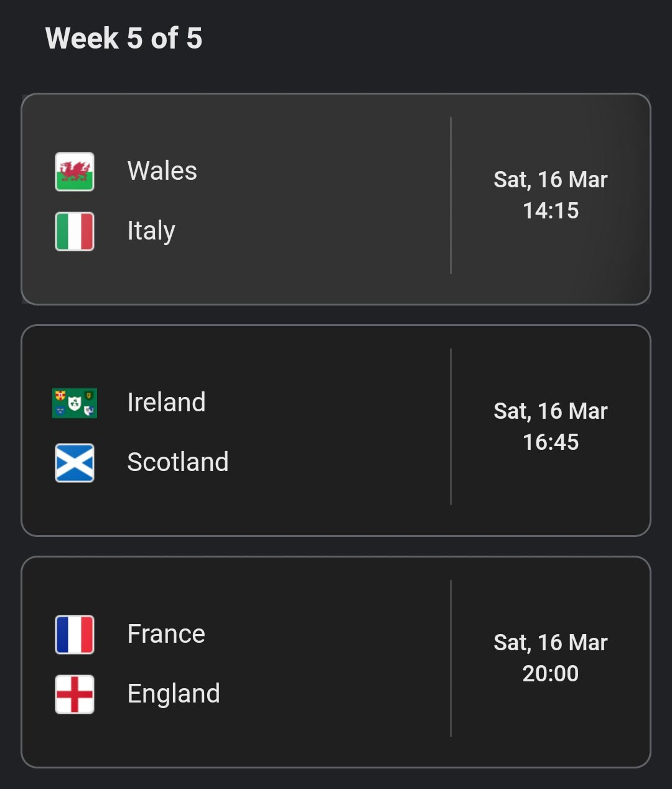Open the France team name
The width and height of the screenshot is (672, 789).
[166, 634]
